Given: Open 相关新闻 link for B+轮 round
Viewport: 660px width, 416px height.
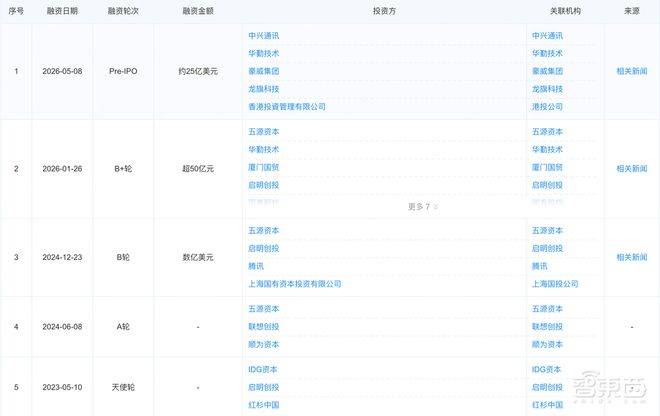Looking at the screenshot, I should click(631, 168).
